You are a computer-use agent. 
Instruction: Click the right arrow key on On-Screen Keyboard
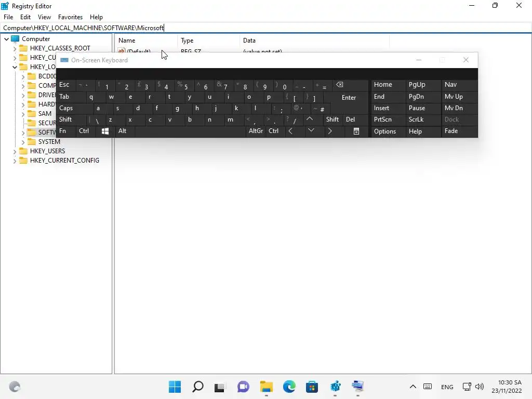pyautogui.click(x=330, y=131)
